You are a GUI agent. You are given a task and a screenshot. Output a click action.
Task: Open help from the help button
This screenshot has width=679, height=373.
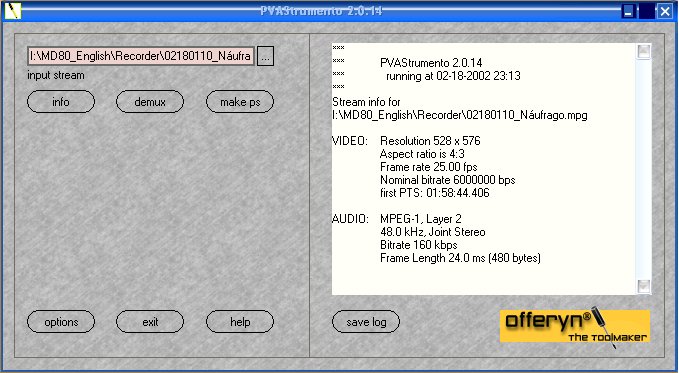coord(240,322)
